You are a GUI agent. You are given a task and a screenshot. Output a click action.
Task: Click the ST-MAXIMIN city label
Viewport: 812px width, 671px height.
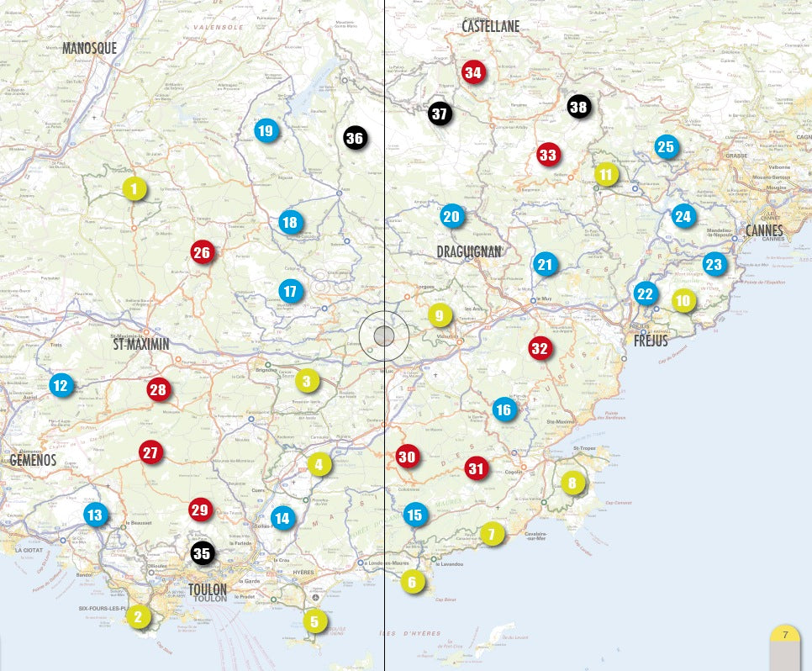pos(141,344)
